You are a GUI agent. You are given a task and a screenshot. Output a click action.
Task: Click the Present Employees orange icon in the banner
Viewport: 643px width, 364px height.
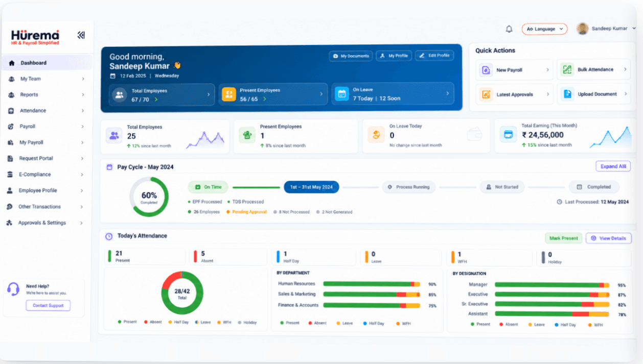coord(228,94)
